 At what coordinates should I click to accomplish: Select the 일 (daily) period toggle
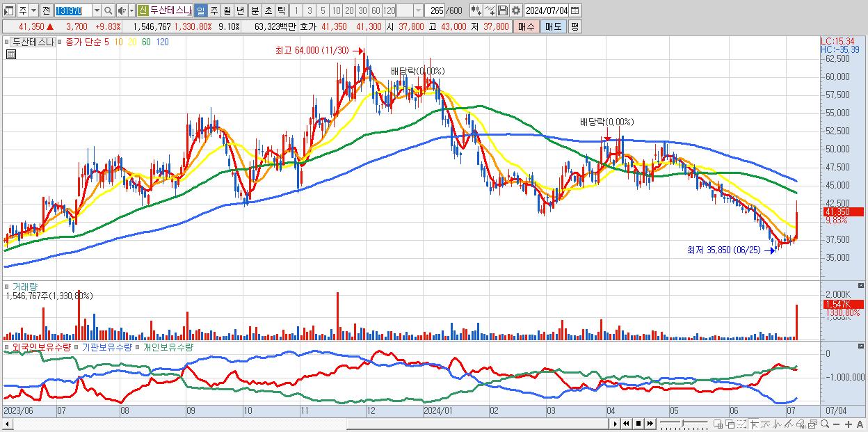(200, 10)
